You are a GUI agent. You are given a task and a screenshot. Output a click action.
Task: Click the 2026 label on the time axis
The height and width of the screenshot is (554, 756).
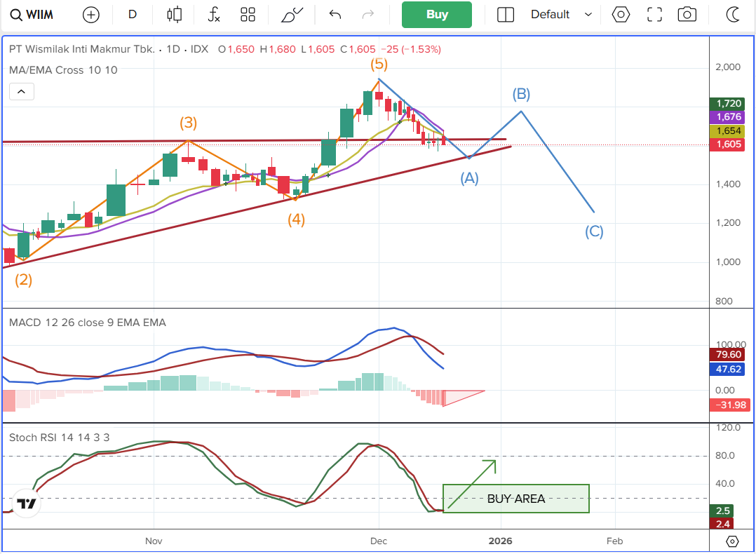coord(501,541)
